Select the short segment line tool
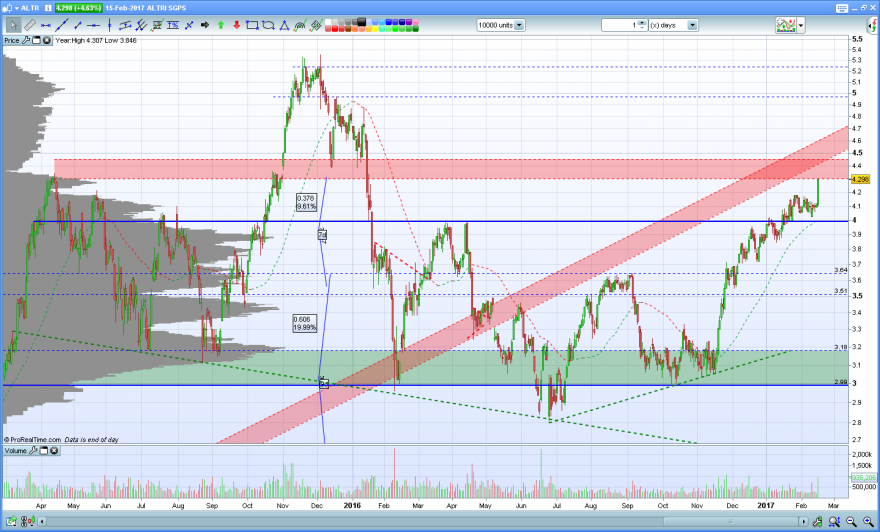 coord(78,25)
